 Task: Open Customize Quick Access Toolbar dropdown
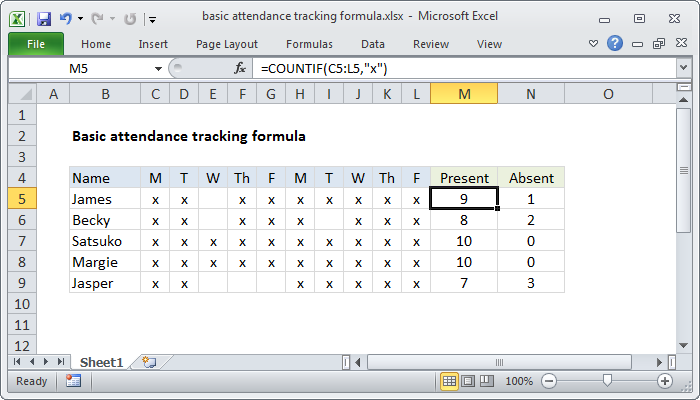click(x=151, y=18)
